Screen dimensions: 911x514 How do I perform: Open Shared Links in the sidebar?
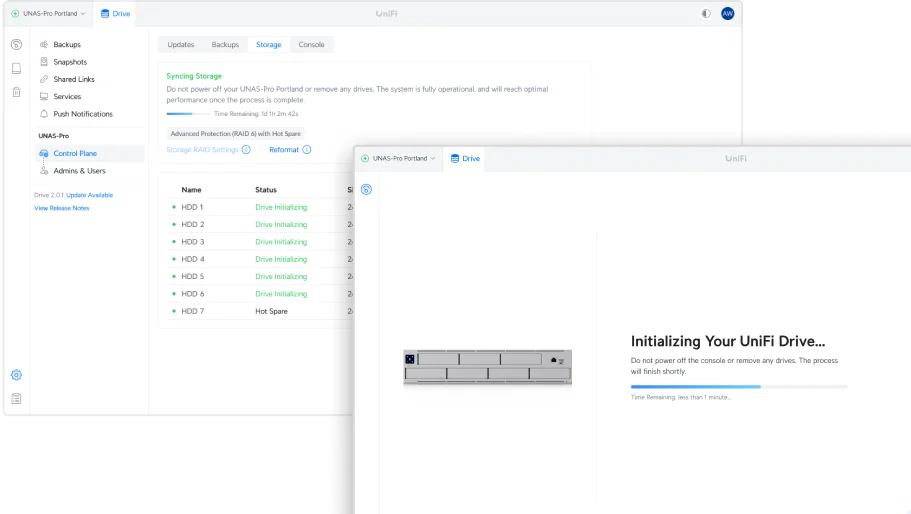click(x=74, y=79)
